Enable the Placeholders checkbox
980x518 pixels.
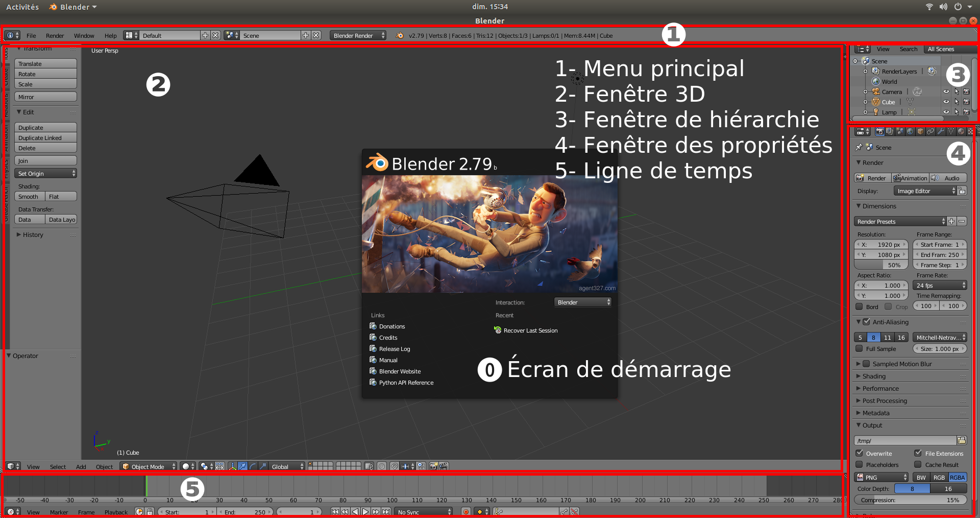859,464
